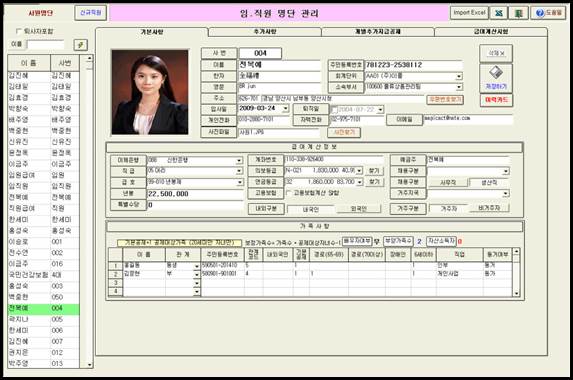Select the 사무직 option
573x380 pixels.
(x=448, y=182)
